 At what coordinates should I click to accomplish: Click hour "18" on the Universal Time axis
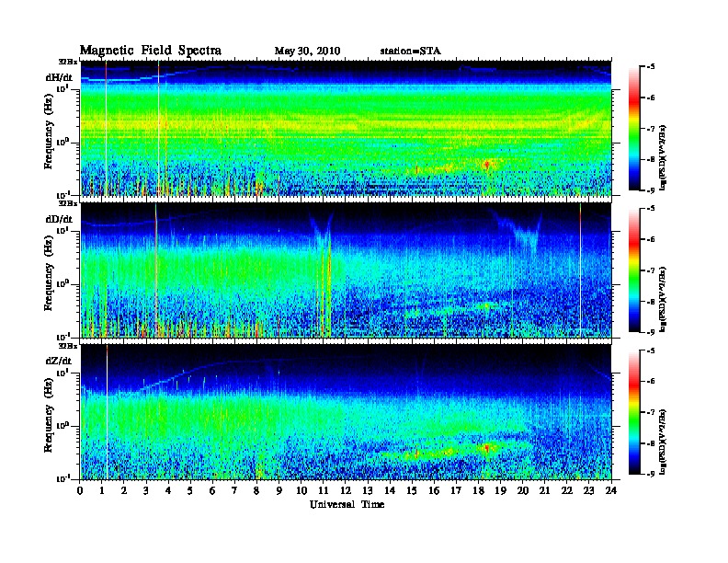click(x=478, y=491)
